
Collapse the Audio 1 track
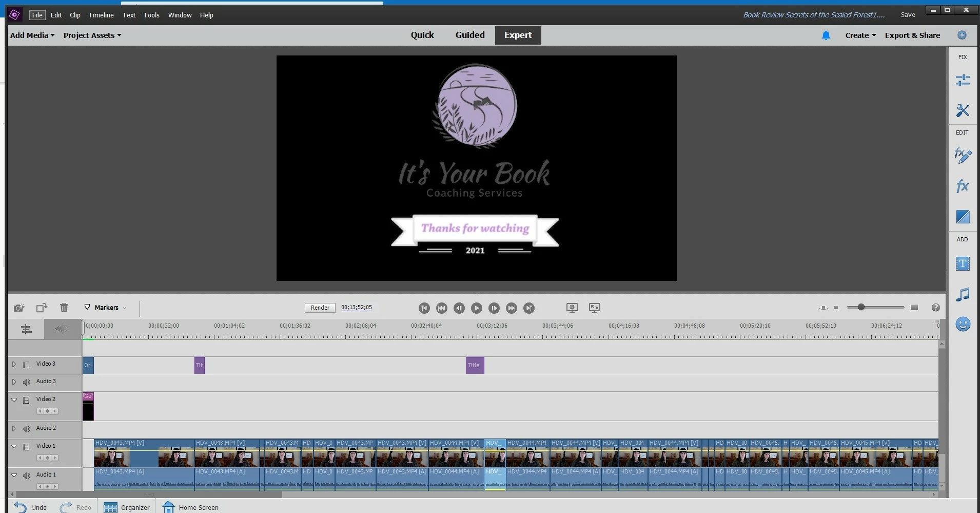pos(14,475)
